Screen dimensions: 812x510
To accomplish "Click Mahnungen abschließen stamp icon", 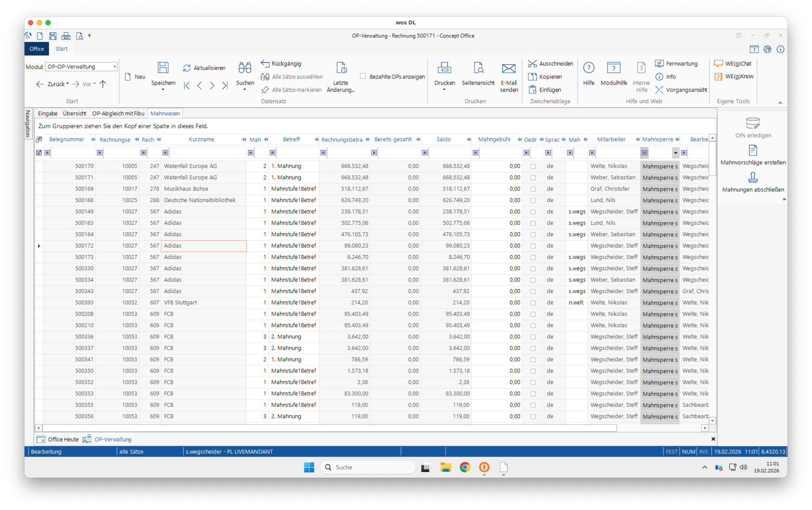I will (753, 178).
